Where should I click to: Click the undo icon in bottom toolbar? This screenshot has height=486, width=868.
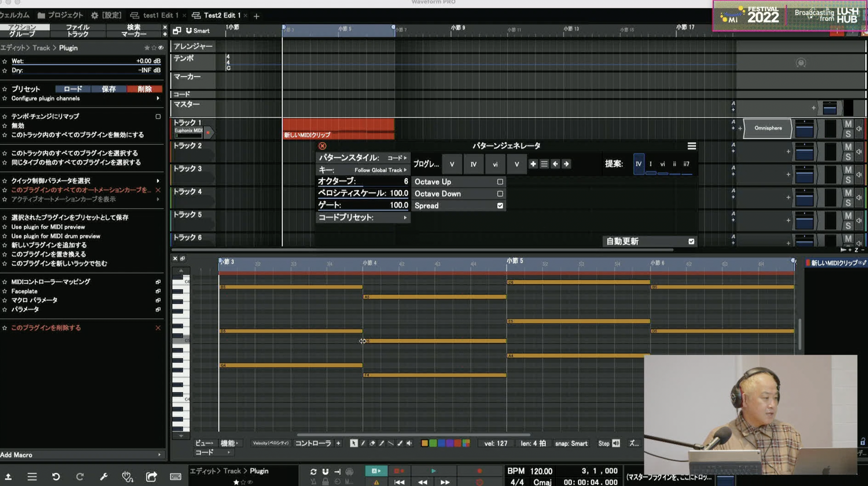coord(56,477)
